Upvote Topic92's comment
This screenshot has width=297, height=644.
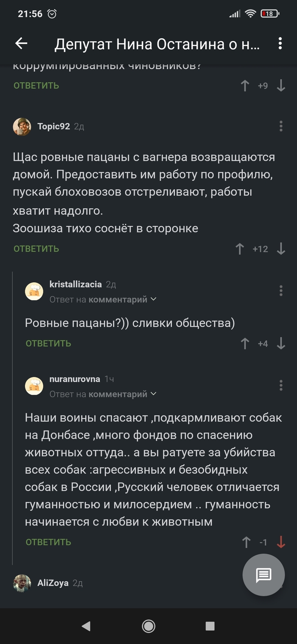[240, 249]
